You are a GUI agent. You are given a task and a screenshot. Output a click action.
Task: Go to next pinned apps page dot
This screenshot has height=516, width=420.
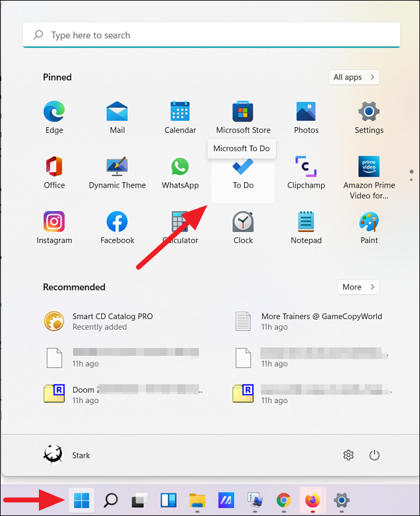point(411,180)
